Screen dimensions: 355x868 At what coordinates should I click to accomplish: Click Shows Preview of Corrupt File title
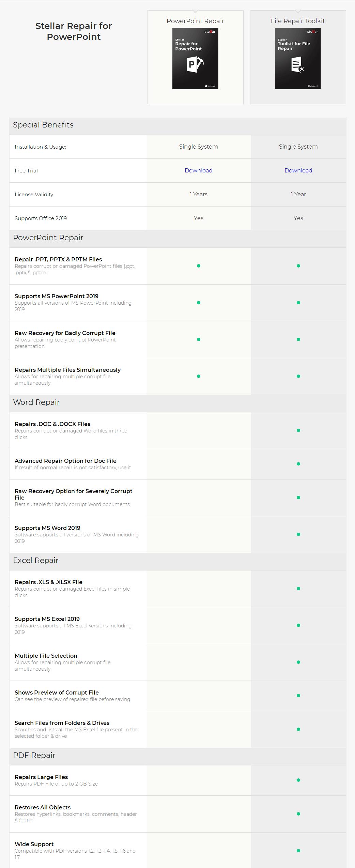coord(57,692)
